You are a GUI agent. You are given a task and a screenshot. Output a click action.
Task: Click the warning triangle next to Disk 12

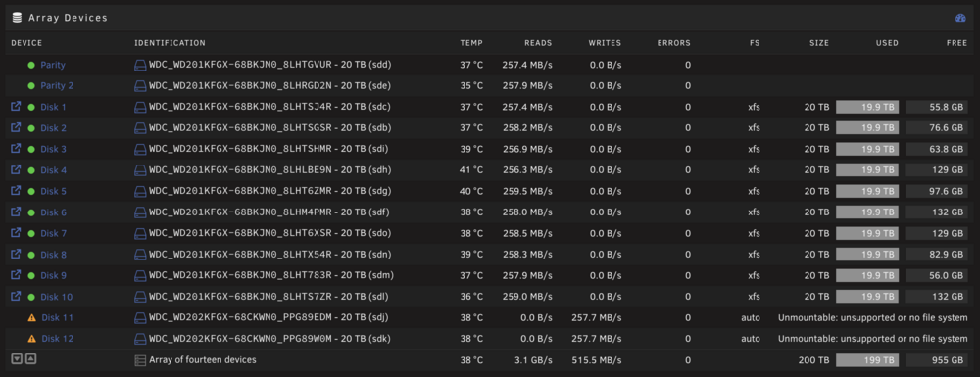32,339
